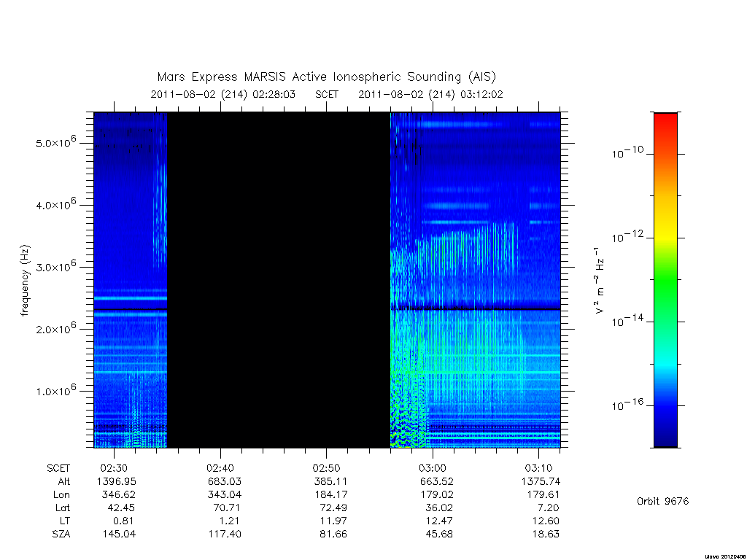747x560 pixels.
Task: Click the longitude value 184.17
Action: pyautogui.click(x=330, y=495)
